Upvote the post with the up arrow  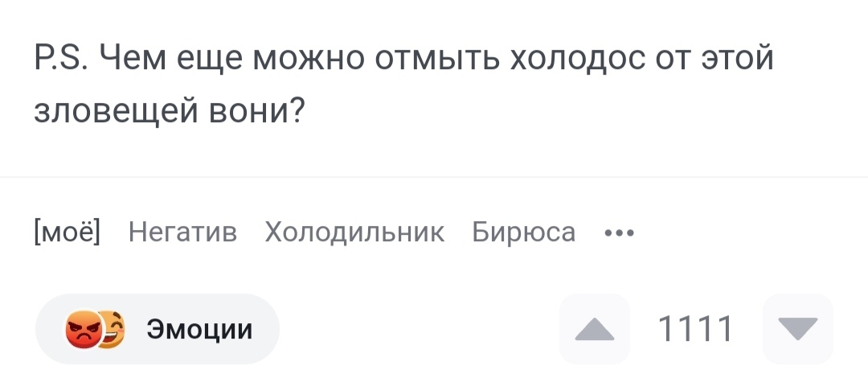(x=594, y=329)
